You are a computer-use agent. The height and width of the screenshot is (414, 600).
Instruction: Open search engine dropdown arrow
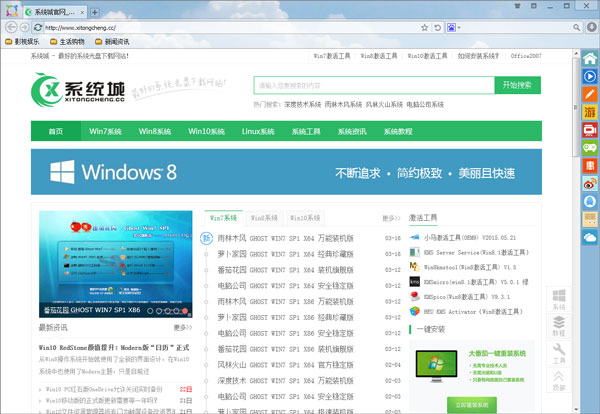tap(459, 28)
